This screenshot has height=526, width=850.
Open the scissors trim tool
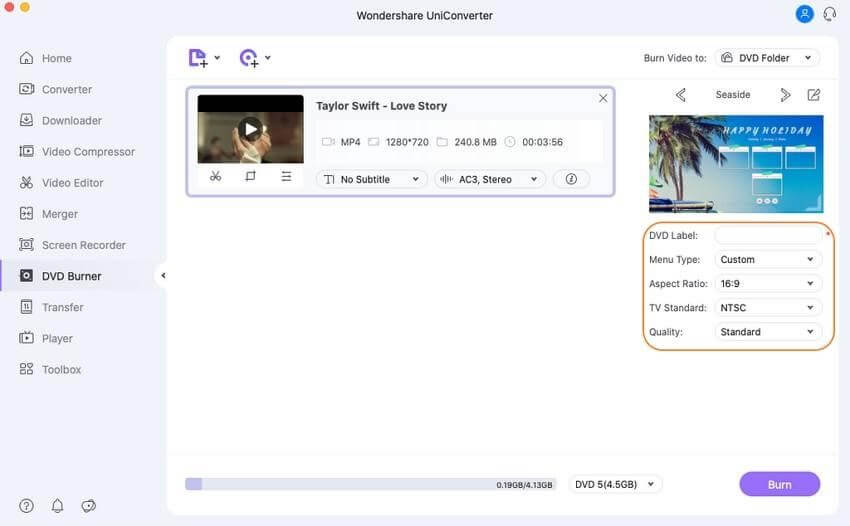click(x=215, y=176)
